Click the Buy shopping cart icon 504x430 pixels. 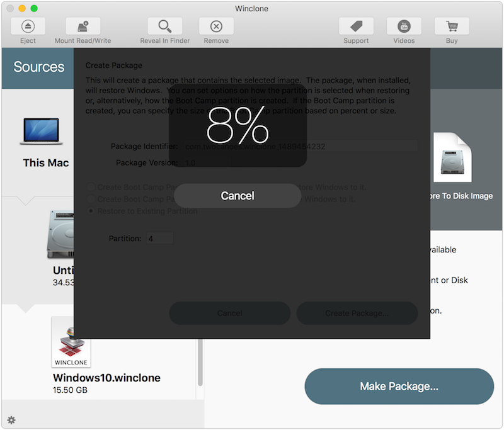point(452,26)
